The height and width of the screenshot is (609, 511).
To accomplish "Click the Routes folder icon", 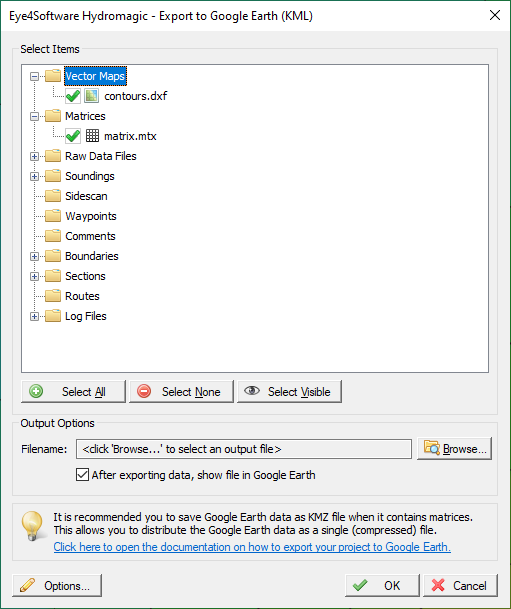I will [53, 296].
